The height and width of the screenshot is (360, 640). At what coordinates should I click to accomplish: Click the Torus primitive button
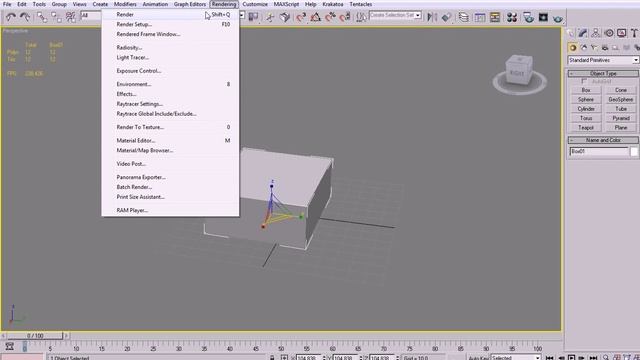click(x=586, y=118)
